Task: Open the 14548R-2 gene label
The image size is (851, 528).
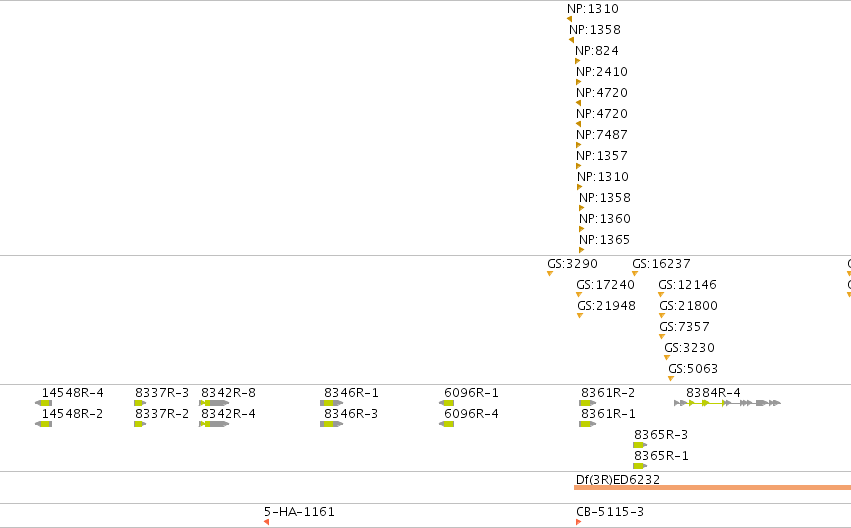Action: coord(72,414)
